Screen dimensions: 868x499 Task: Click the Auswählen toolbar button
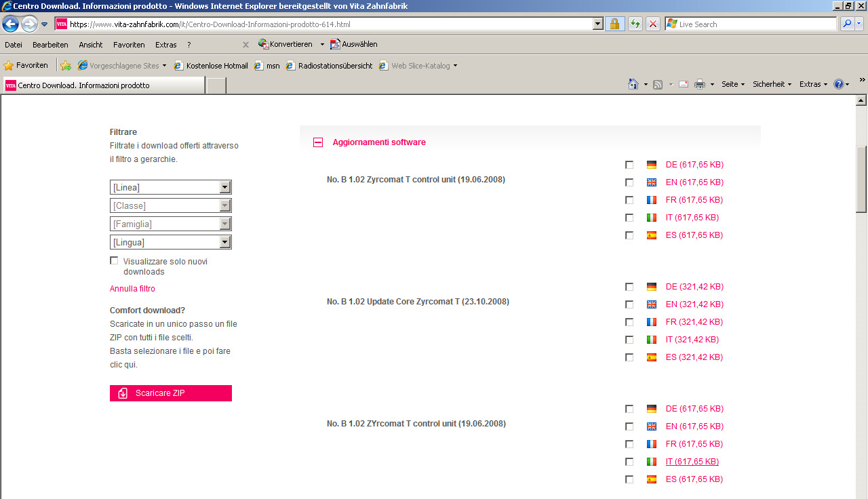(353, 44)
